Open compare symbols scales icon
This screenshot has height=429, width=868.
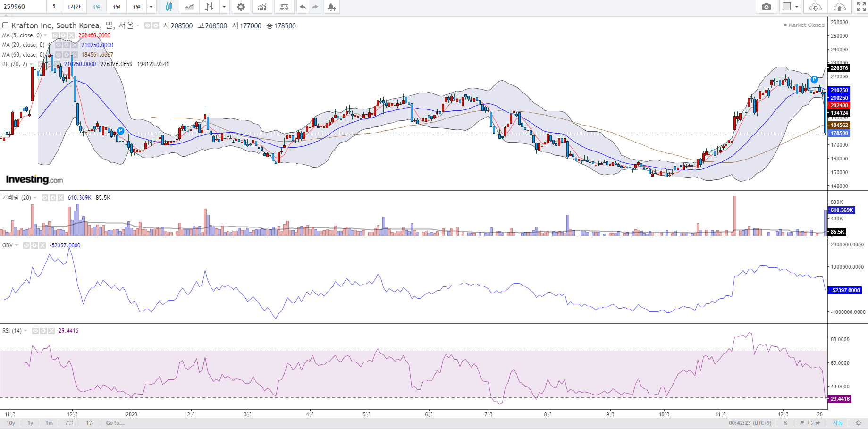tap(284, 7)
